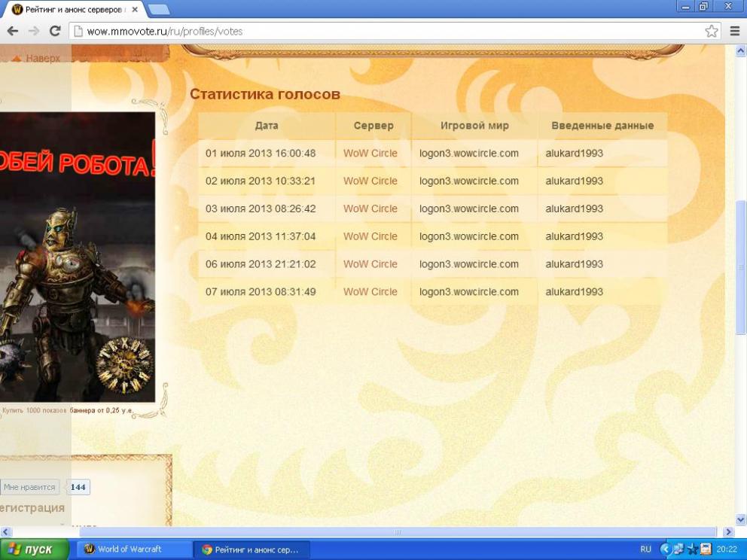
Task: Close the Рейтинг и анонс серверов tab
Action: [135, 10]
